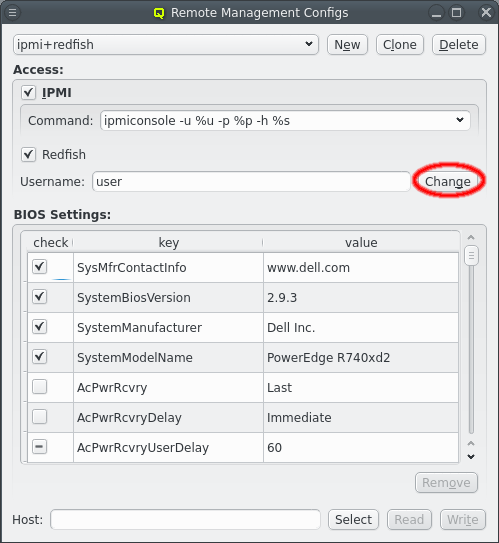Expand the ipmiconsole Command combo box

tap(285, 121)
